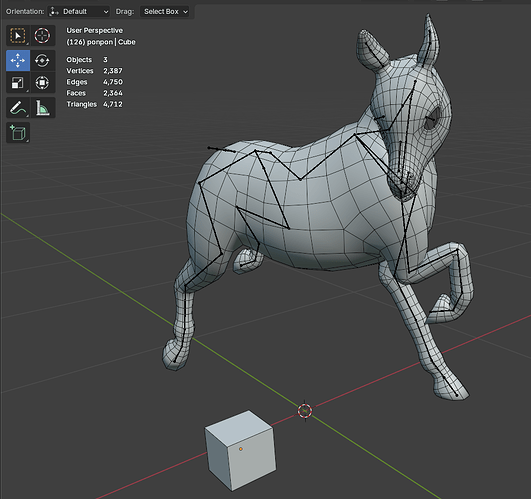The image size is (531, 499).
Task: Select the cube object in viewport
Action: [240, 450]
